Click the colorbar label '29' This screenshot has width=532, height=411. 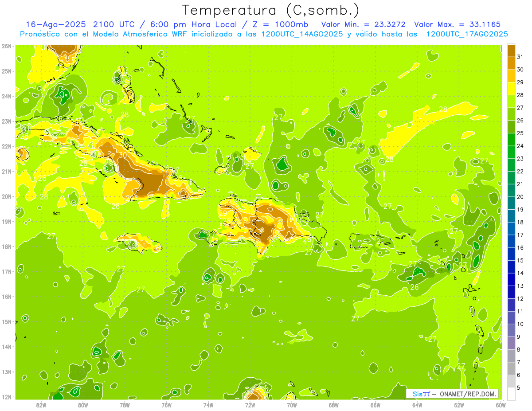point(520,82)
